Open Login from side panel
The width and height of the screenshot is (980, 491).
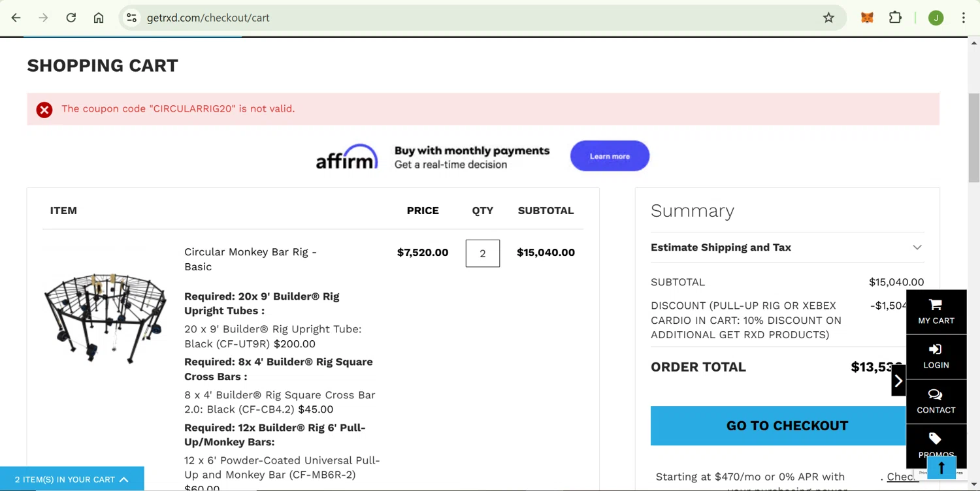pos(936,356)
